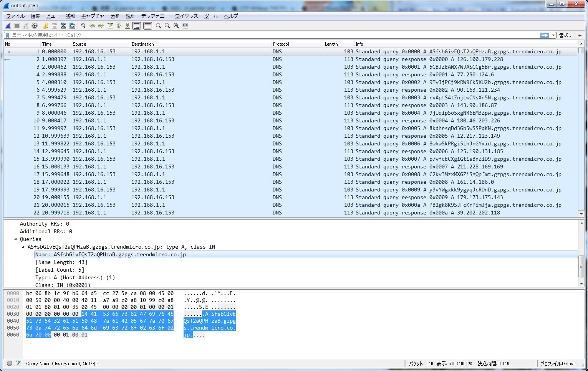Viewport: 588px width, 371px height.
Task: Open Go to specified packet
Action: [110, 26]
